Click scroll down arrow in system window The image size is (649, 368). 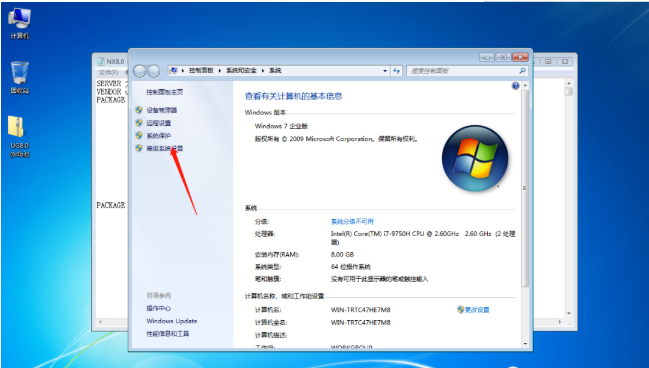[x=525, y=344]
